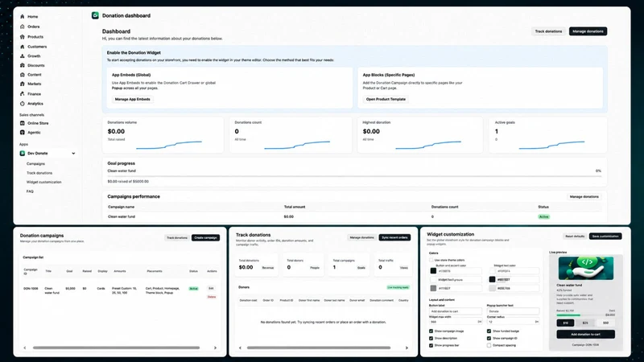The height and width of the screenshot is (362, 644).
Task: Toggle Show campaign image checkbox
Action: pyautogui.click(x=431, y=331)
